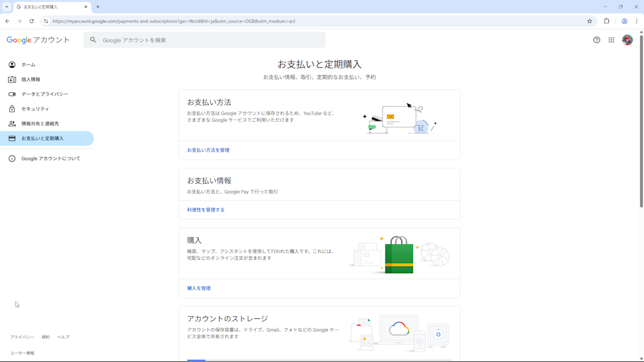The height and width of the screenshot is (362, 644).
Task: Open the account avatar picture
Action: pyautogui.click(x=627, y=40)
